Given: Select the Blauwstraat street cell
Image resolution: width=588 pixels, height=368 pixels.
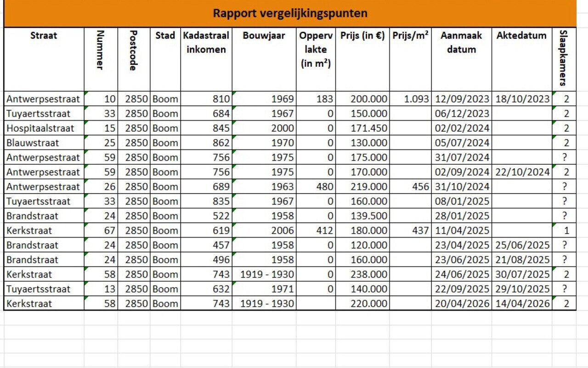Looking at the screenshot, I should click(x=44, y=143).
